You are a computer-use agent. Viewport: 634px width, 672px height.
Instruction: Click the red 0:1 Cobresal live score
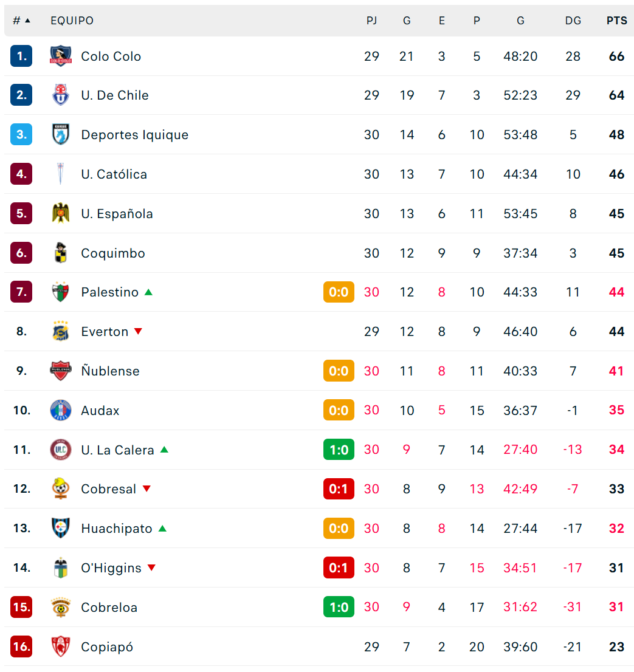339,489
